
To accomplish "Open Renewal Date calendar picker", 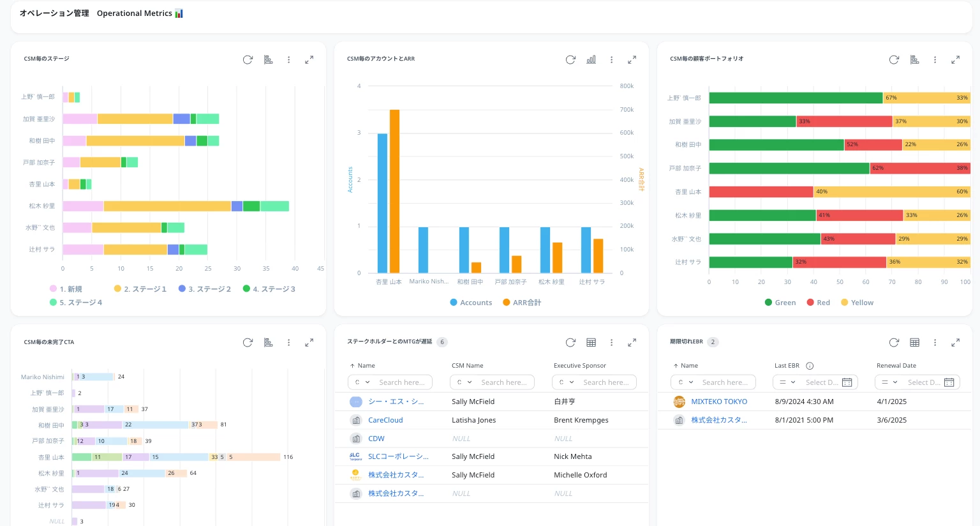I will point(949,382).
